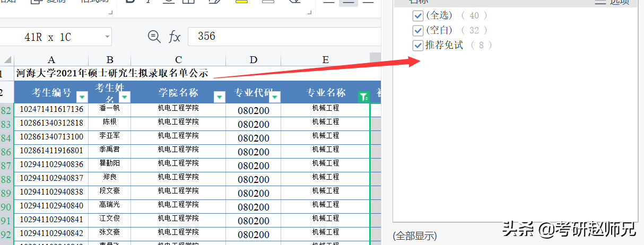
Task: Select row 86 header
Action: coord(6,152)
